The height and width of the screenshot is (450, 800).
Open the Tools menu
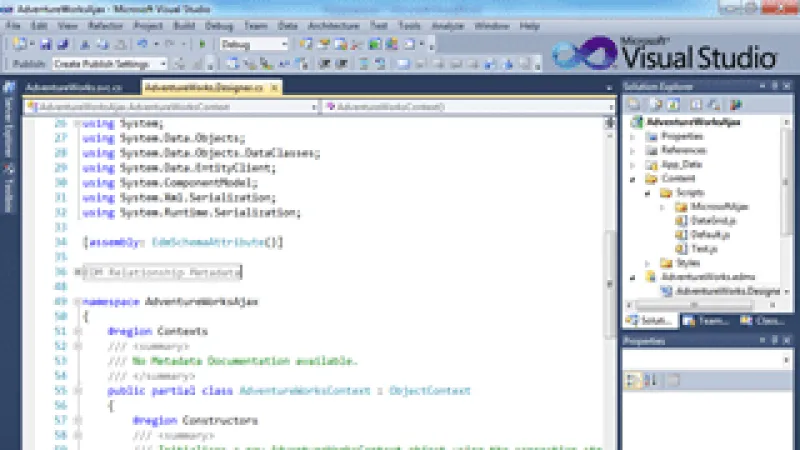coord(409,26)
